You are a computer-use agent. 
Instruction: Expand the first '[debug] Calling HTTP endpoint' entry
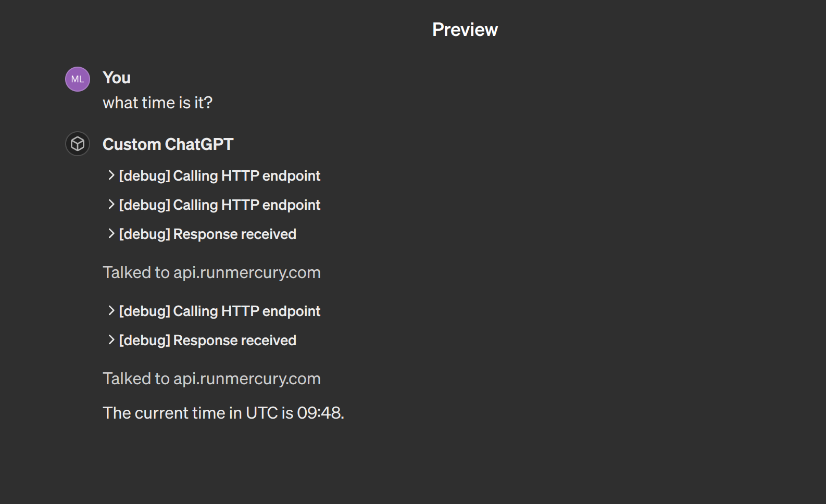tap(219, 176)
